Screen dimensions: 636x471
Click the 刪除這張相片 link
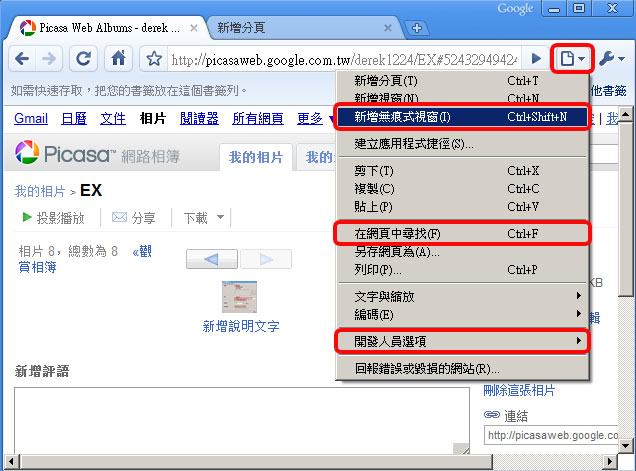pos(519,390)
